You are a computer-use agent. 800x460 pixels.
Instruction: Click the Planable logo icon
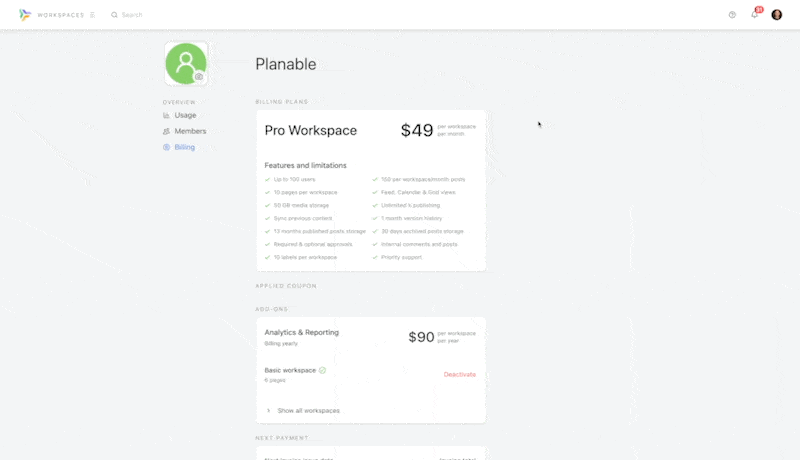click(25, 15)
